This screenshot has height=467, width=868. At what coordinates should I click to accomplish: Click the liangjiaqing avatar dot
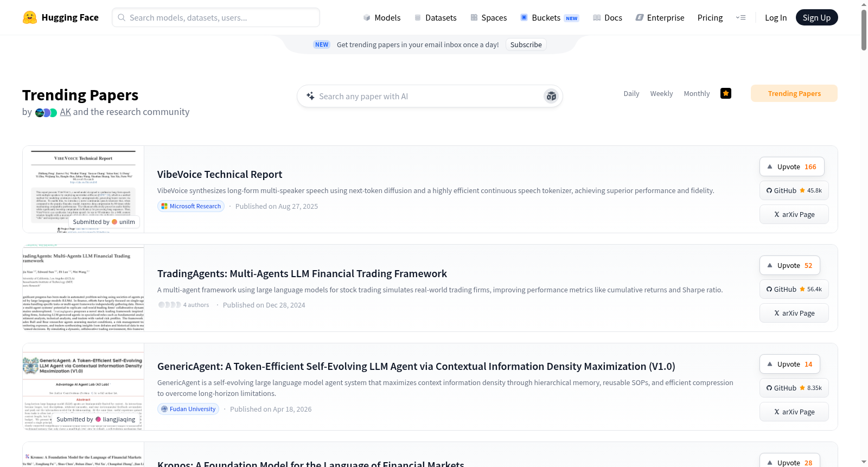click(98, 419)
